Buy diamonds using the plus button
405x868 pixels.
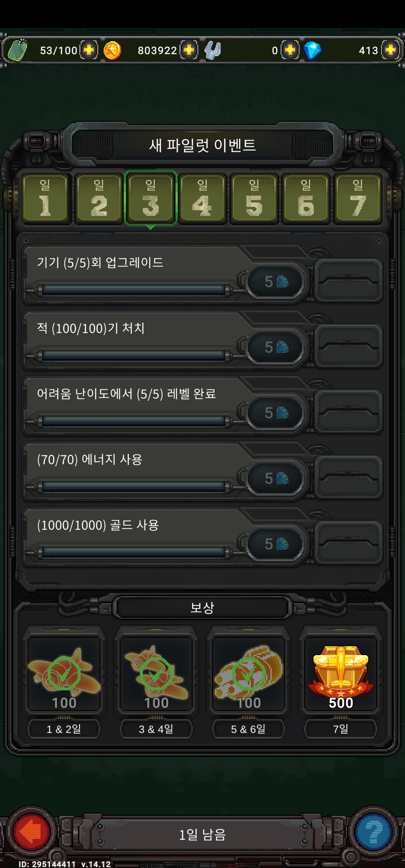[x=390, y=50]
